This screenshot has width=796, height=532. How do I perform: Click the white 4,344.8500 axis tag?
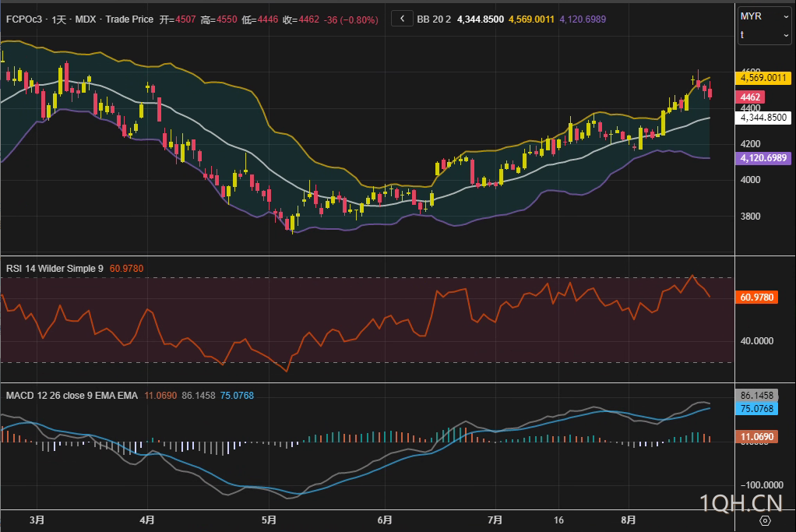click(763, 118)
